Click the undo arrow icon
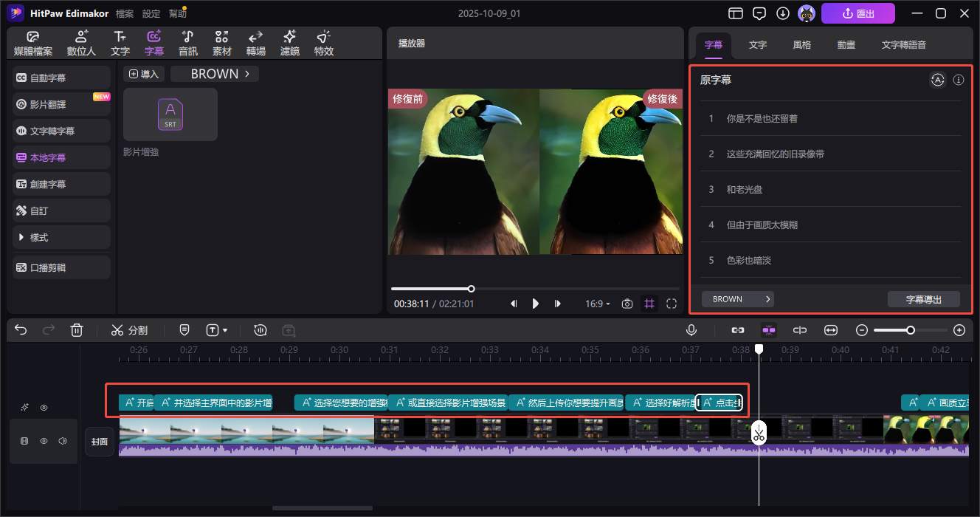Screen dimensions: 980x517 pyautogui.click(x=20, y=330)
